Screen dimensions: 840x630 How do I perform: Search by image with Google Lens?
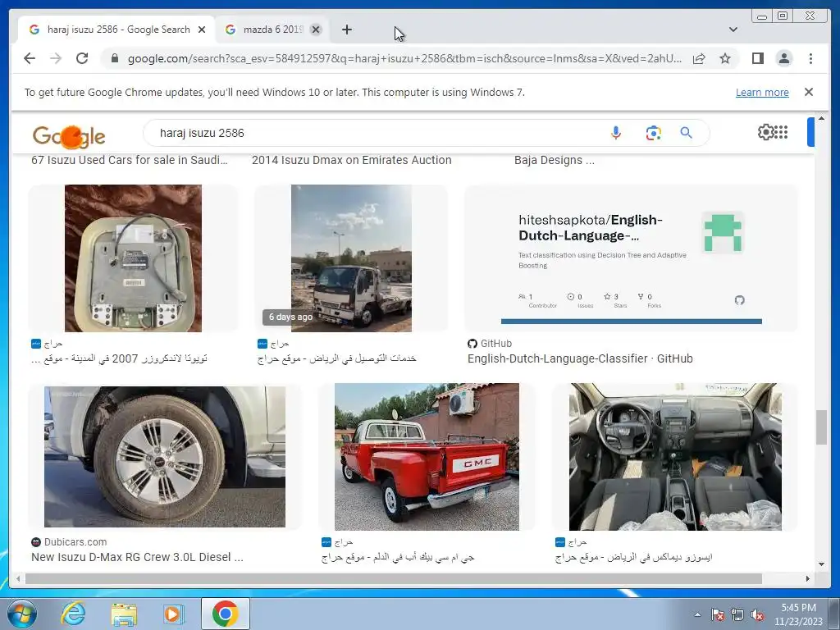(653, 133)
